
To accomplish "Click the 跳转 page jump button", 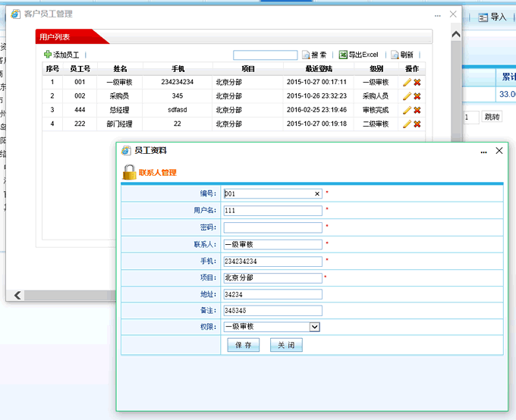I will tap(492, 117).
